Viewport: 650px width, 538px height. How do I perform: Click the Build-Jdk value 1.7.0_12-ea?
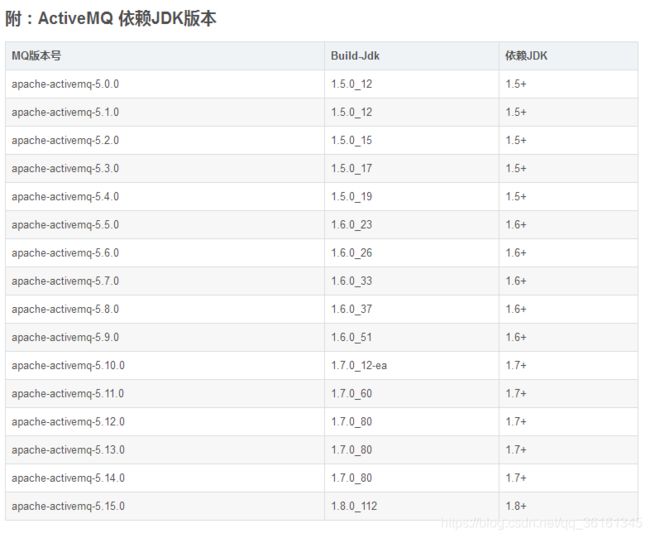(x=359, y=366)
